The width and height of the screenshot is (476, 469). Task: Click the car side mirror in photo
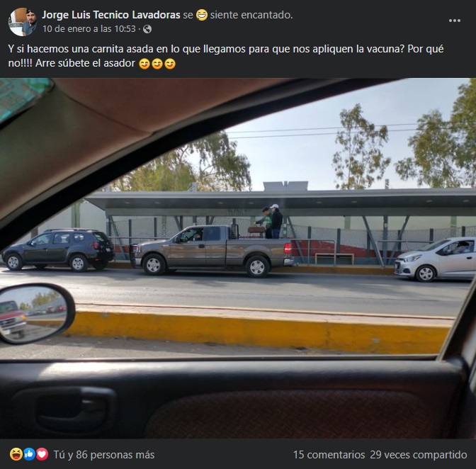pos(36,313)
